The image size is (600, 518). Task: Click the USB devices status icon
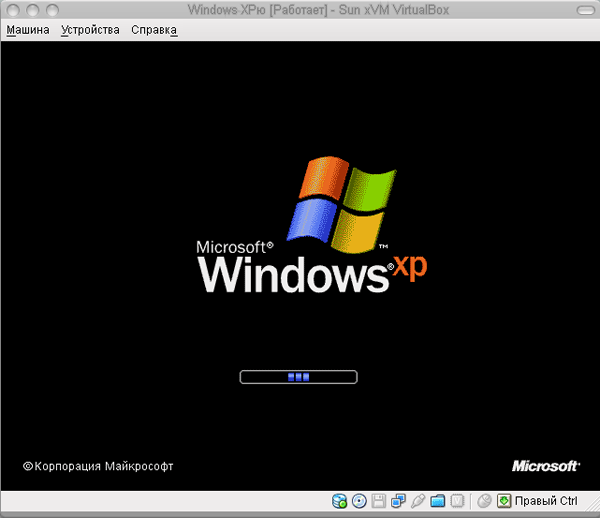pos(417,501)
